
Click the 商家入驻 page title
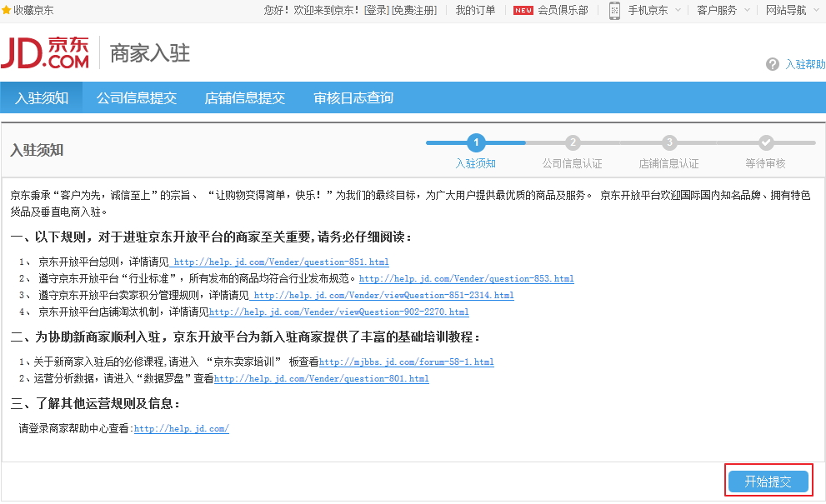[150, 53]
